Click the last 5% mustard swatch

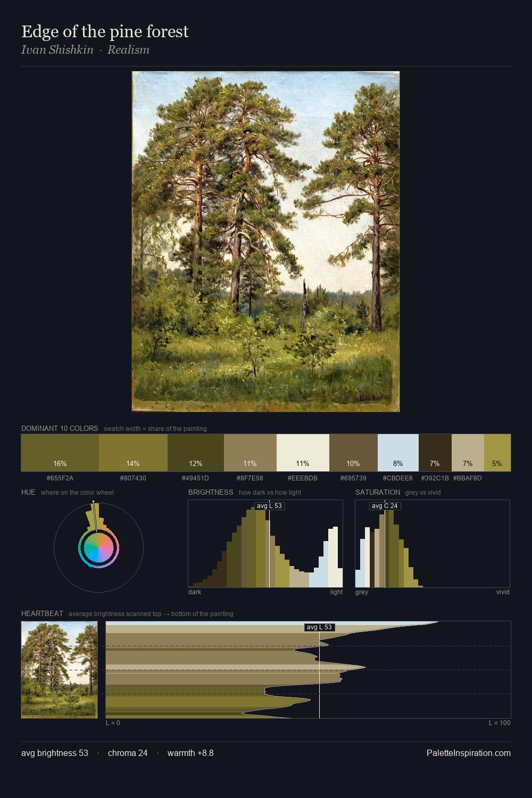click(497, 453)
